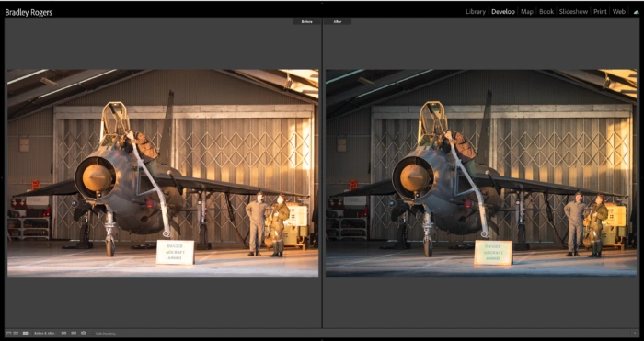Image resolution: width=644 pixels, height=341 pixels.
Task: Activate the Before/After split view icon
Action: tap(25, 334)
